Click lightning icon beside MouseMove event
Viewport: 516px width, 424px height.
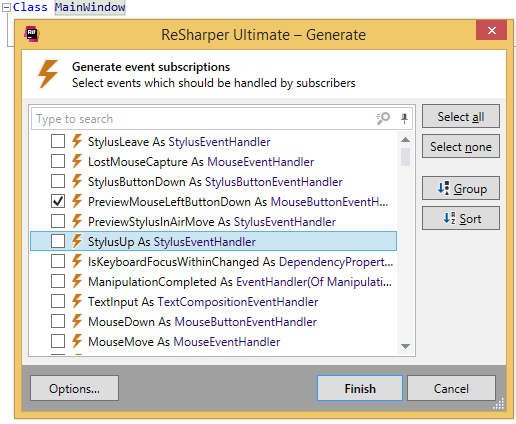(x=77, y=341)
